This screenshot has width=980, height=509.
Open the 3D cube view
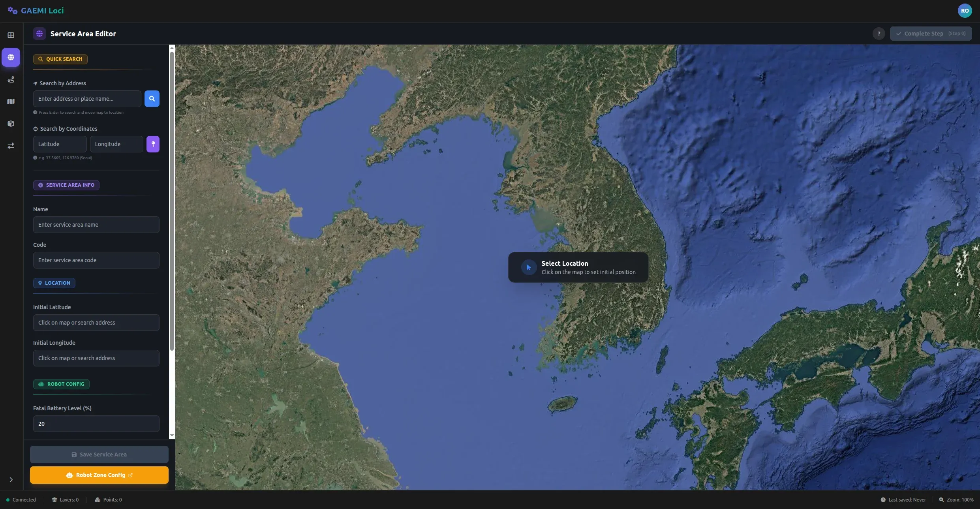pos(11,124)
